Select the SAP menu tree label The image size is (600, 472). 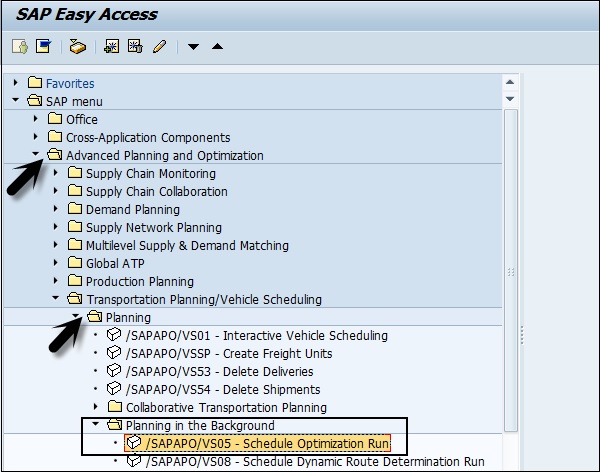click(74, 101)
